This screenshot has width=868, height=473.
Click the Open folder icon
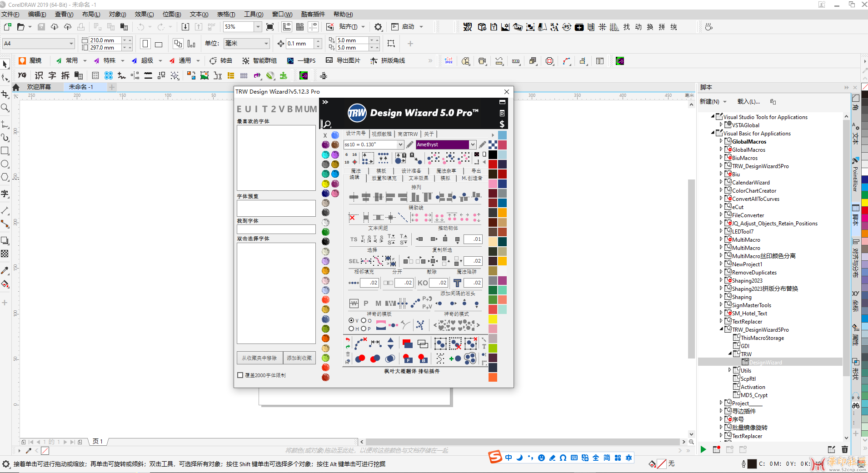pos(20,27)
